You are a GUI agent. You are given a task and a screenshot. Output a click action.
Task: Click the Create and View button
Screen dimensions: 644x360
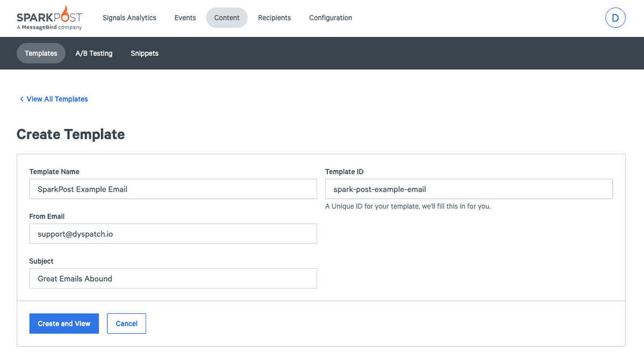point(64,323)
